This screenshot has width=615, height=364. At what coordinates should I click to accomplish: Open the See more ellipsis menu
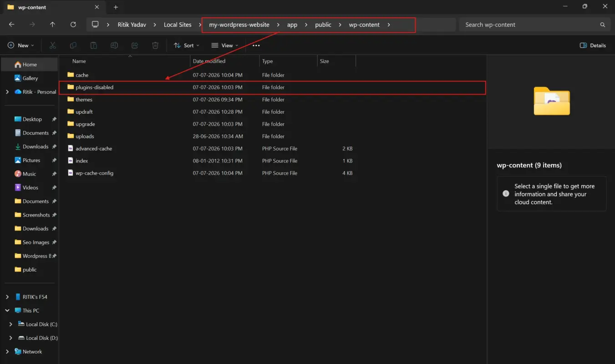256,45
